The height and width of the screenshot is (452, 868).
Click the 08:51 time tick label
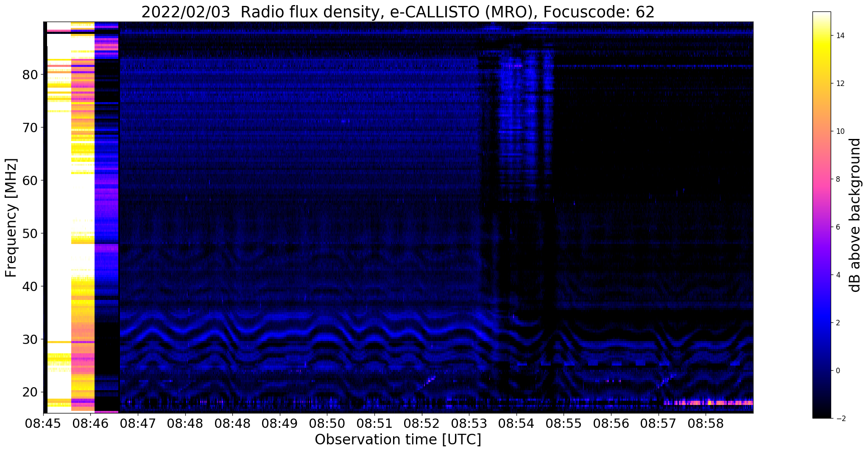coord(374,424)
